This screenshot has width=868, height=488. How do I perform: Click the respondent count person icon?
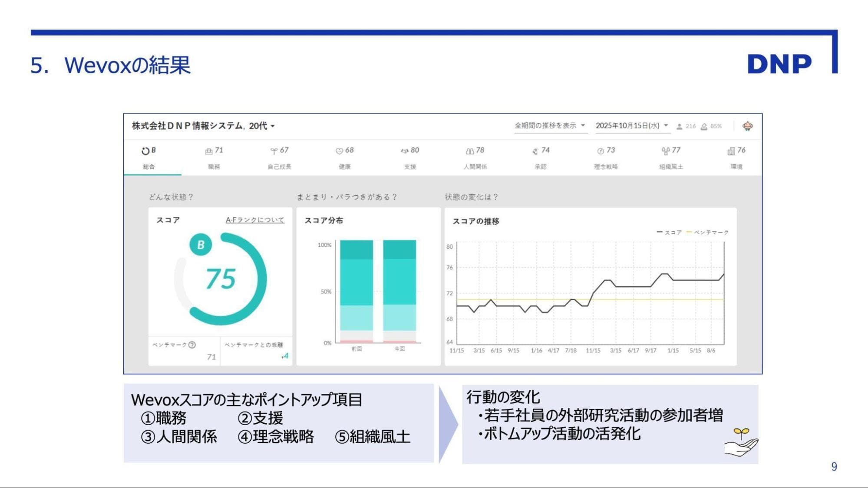point(679,126)
